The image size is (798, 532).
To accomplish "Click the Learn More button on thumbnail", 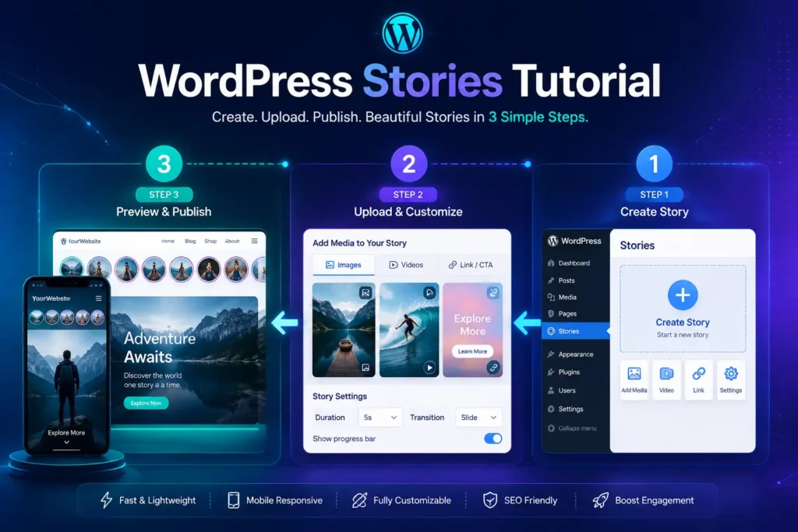I will (472, 351).
